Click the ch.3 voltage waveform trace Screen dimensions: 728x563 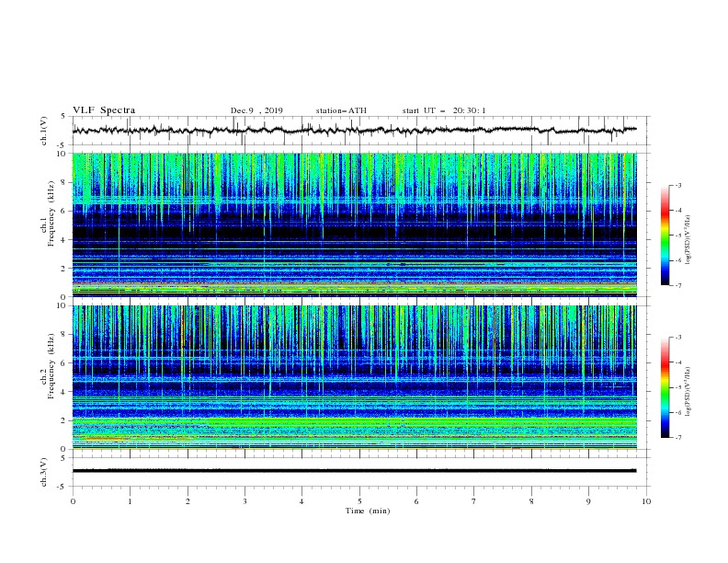coord(354,471)
